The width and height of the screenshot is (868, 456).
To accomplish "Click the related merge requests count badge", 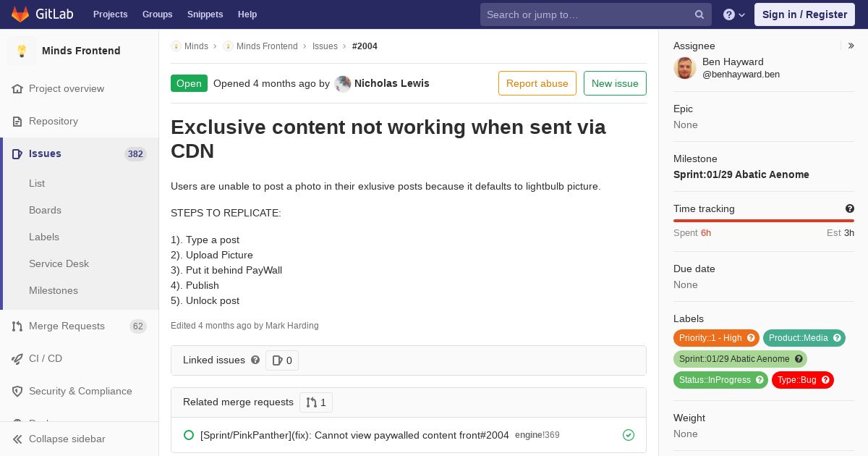I will click(316, 402).
